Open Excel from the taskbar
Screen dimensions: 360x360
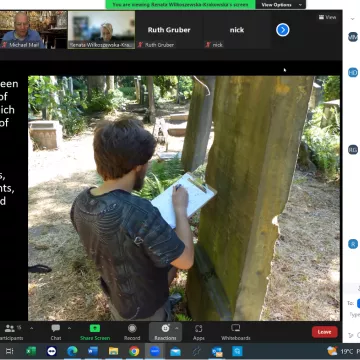click(x=31, y=351)
